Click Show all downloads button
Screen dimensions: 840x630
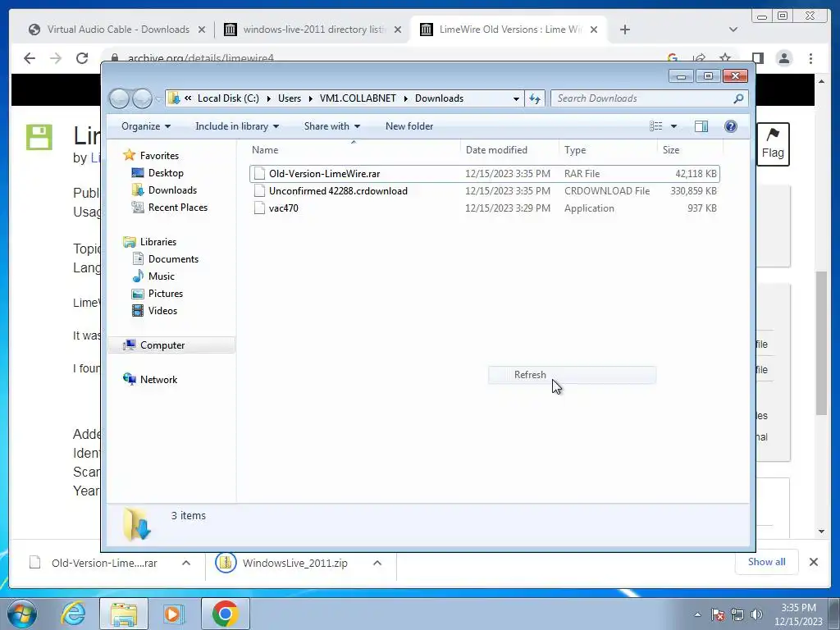(x=767, y=562)
